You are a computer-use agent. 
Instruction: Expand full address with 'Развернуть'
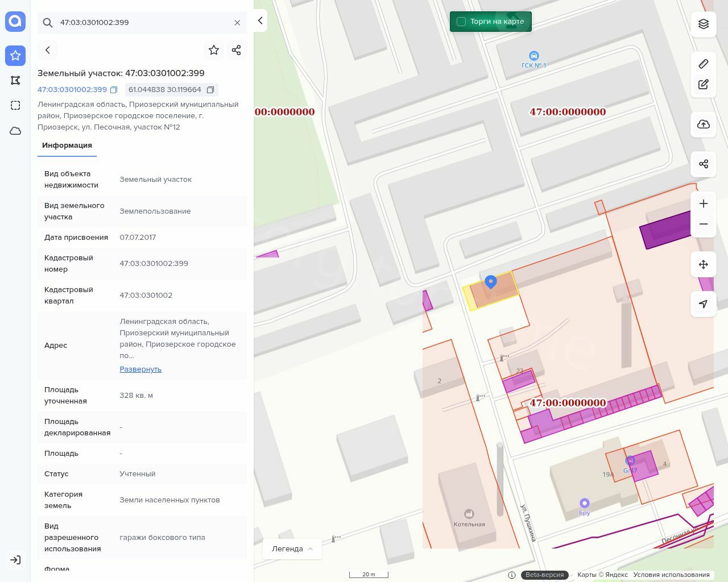point(140,369)
